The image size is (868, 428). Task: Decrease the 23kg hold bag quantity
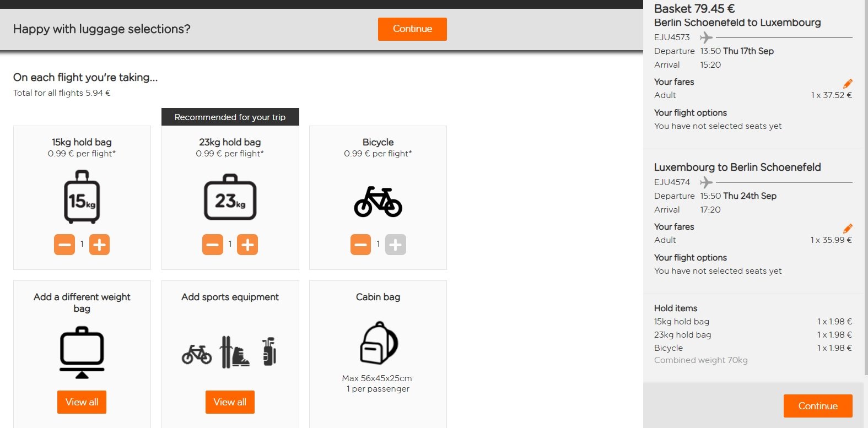coord(213,245)
